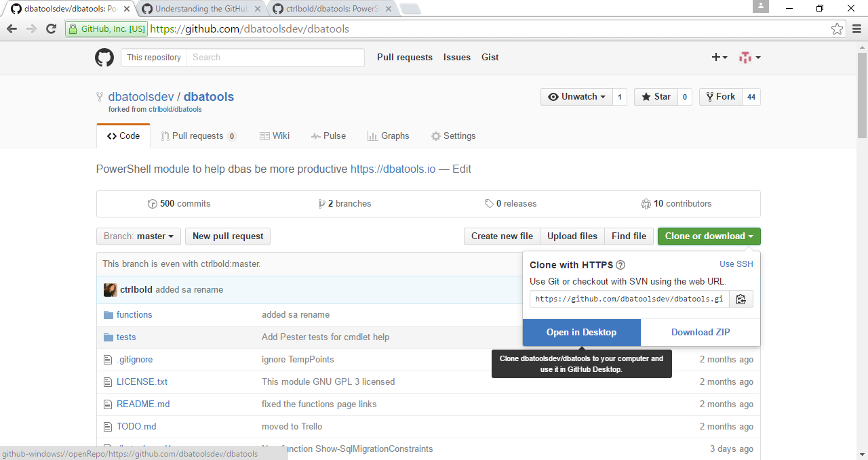The height and width of the screenshot is (460, 868).
Task: Reload the page in the browser
Action: click(x=51, y=29)
